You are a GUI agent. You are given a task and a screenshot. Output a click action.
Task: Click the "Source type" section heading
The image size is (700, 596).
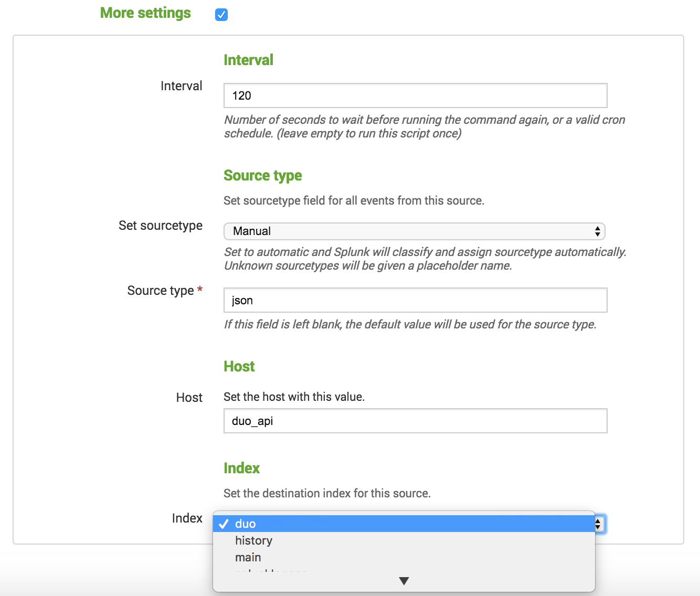point(262,175)
